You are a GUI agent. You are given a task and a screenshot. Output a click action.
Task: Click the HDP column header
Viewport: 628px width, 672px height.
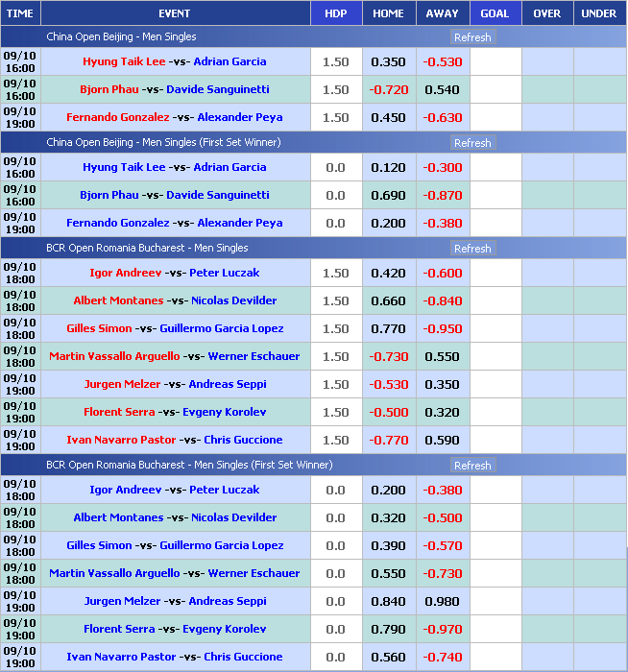pos(336,13)
